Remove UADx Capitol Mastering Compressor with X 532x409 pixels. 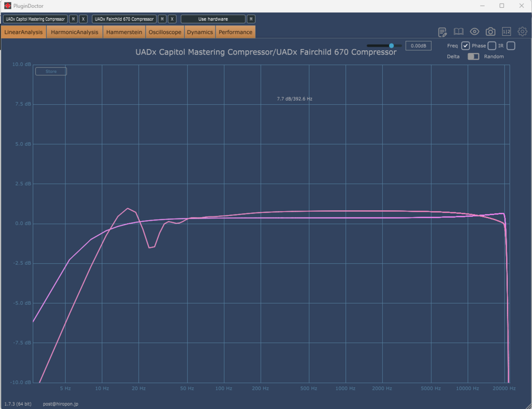click(83, 19)
